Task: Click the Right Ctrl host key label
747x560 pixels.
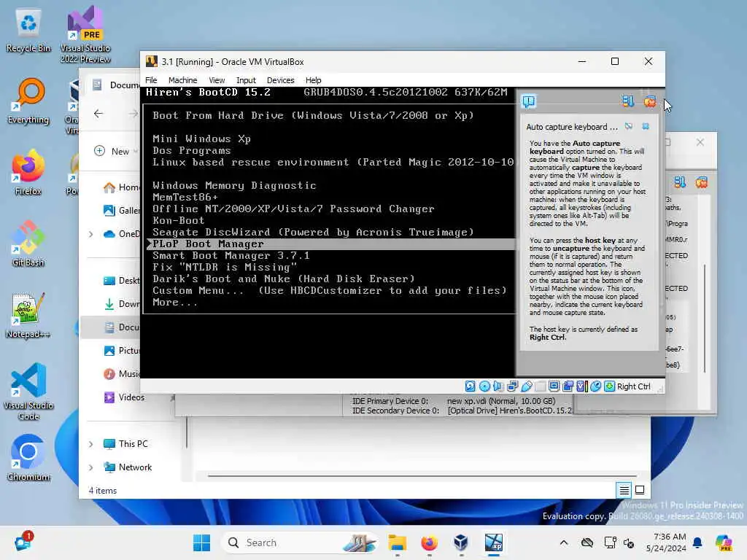Action: pyautogui.click(x=634, y=386)
